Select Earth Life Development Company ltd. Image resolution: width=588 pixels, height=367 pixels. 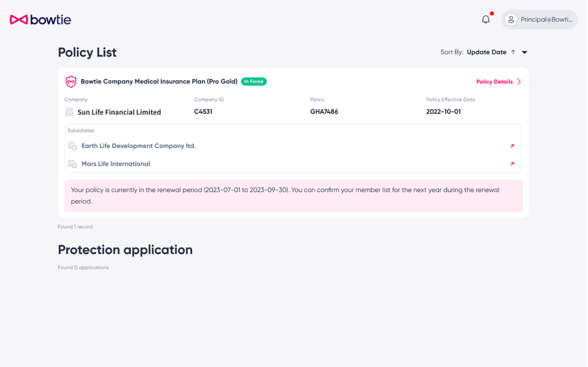point(138,146)
